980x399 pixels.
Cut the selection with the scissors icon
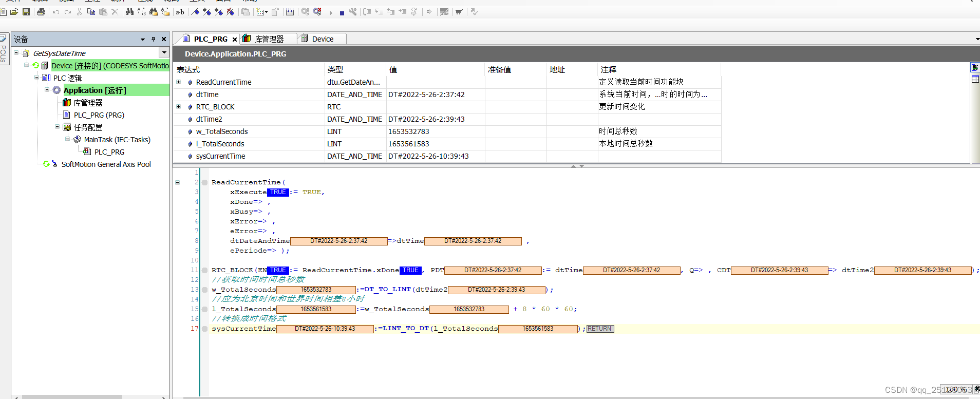click(79, 12)
